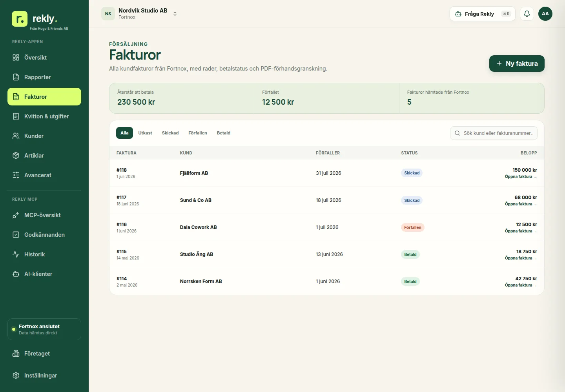This screenshot has height=392, width=565.
Task: Switch to Betald filter tab
Action: (224, 133)
